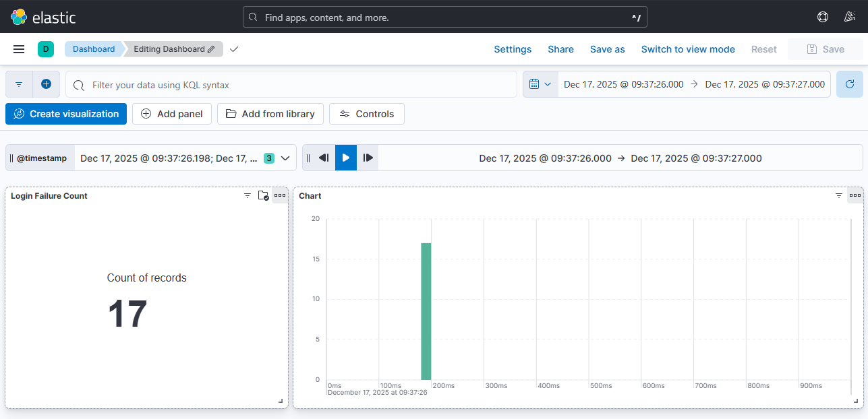The image size is (868, 419).
Task: Refresh the query with the refresh icon
Action: click(x=850, y=84)
